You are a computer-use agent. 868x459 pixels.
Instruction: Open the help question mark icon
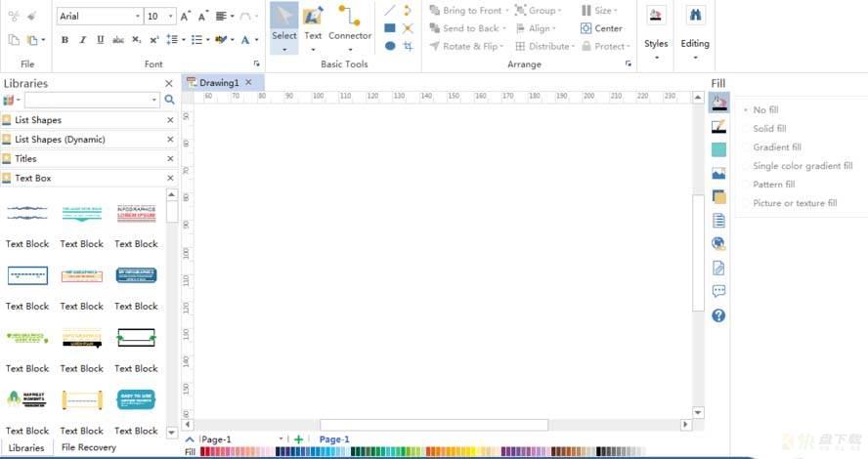point(718,315)
